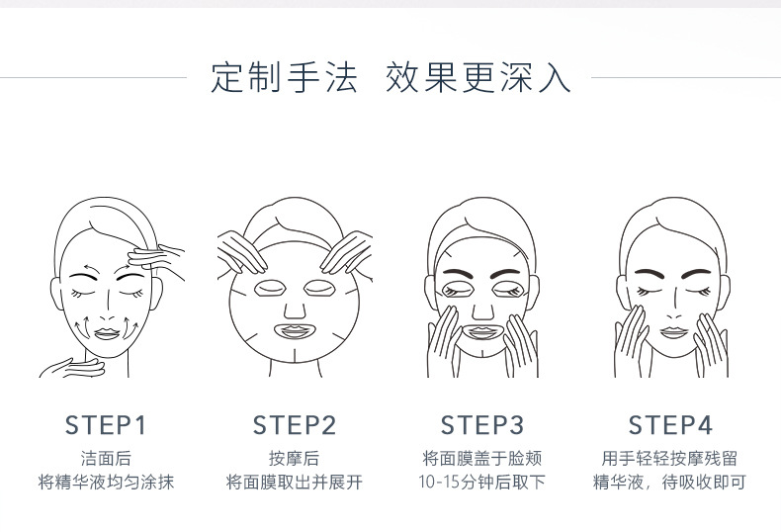781x532 pixels.
Task: Click the text 10-15分钟后取下
Action: tap(481, 482)
